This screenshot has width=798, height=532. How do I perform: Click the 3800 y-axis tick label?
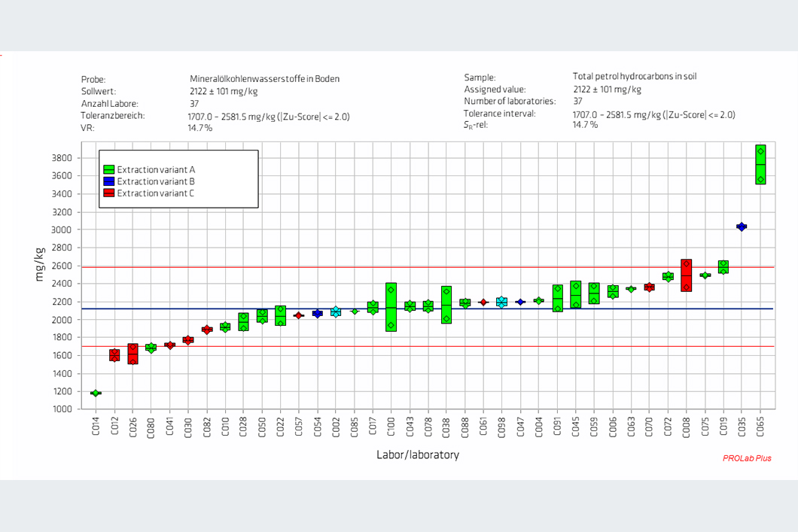(62, 158)
